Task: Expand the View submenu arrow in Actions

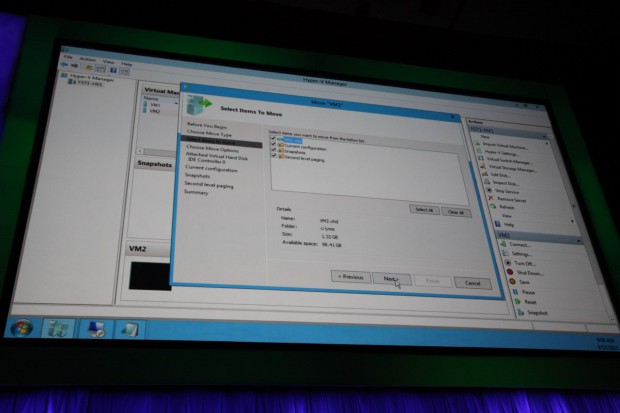Action: 572,221
